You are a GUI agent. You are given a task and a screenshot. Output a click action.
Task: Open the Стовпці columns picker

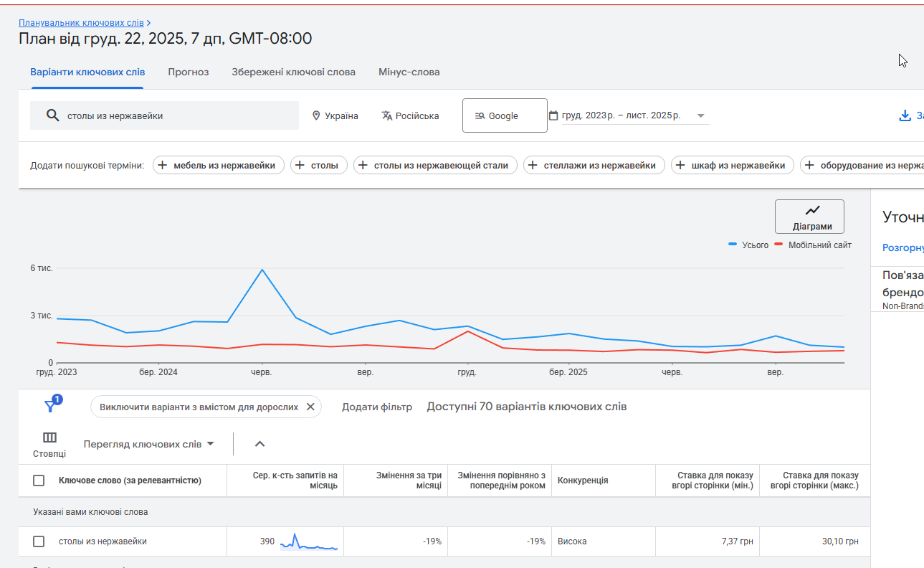(49, 445)
